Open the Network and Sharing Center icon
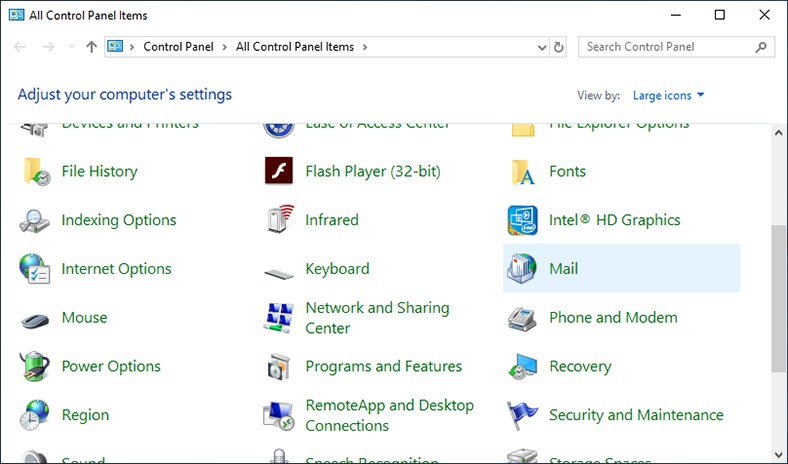The image size is (788, 464). pyautogui.click(x=278, y=318)
